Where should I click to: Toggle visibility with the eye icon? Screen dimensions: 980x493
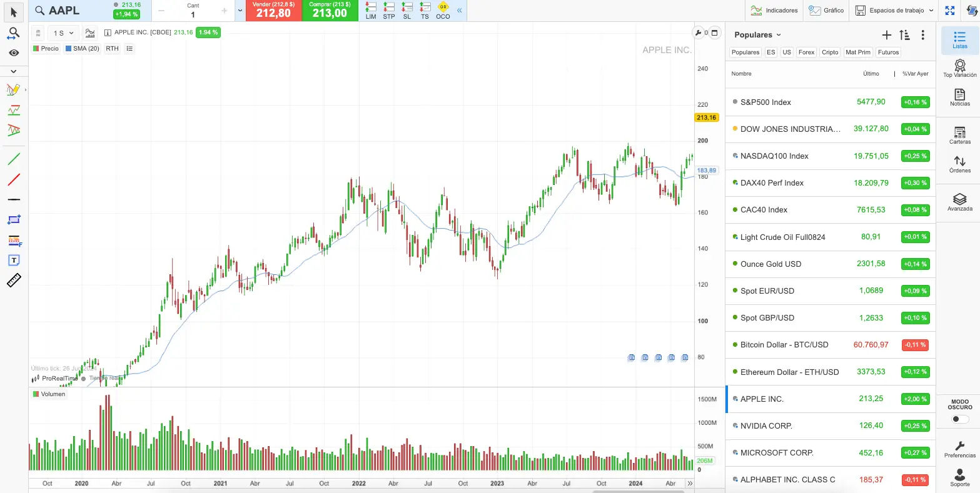[14, 53]
